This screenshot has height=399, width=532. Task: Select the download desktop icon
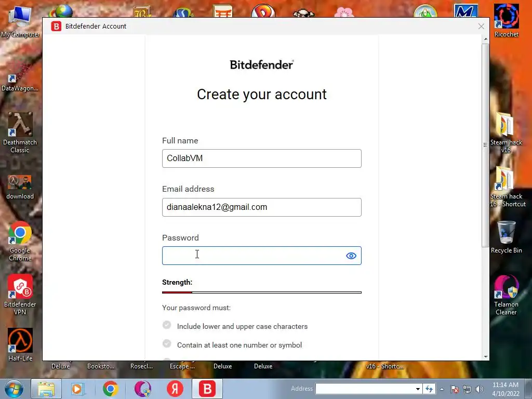pos(20,187)
